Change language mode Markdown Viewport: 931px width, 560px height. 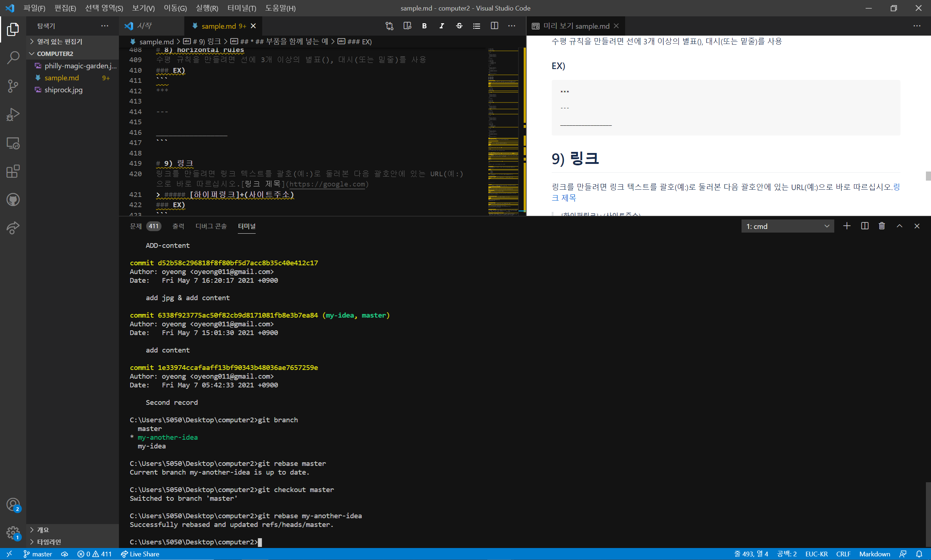[874, 554]
